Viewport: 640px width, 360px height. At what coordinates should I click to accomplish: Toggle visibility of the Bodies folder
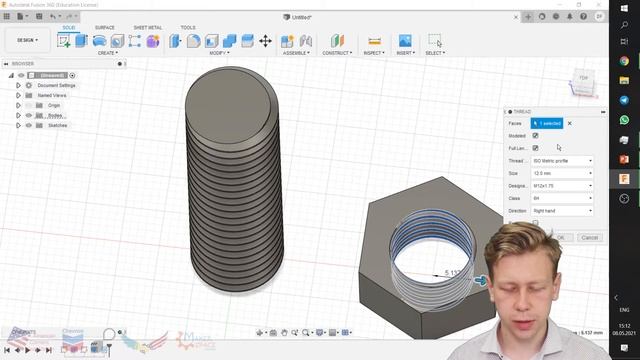[x=29, y=116]
